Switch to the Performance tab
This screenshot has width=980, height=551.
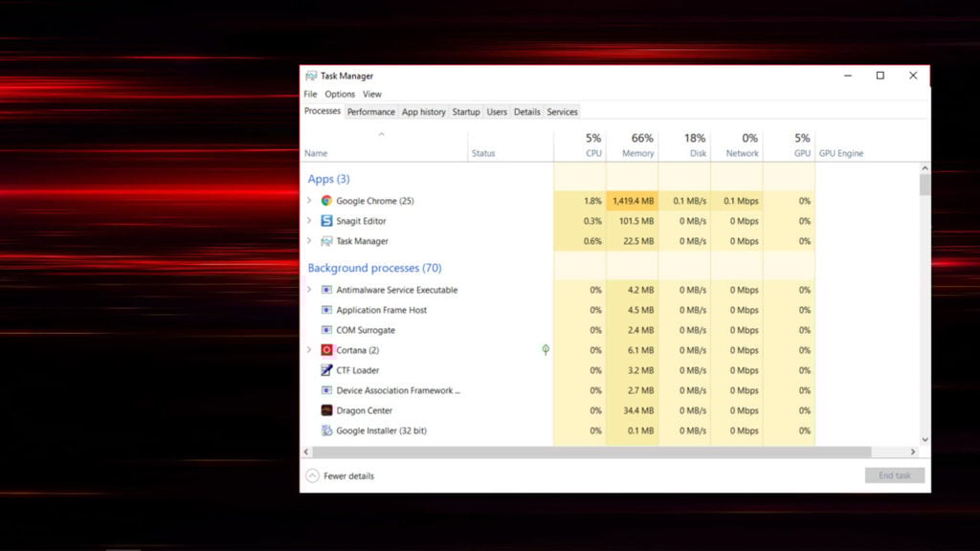point(371,111)
